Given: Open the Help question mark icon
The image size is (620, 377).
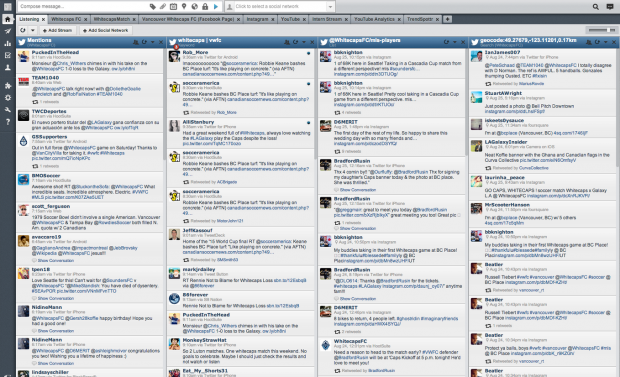Looking at the screenshot, I should 7,122.
